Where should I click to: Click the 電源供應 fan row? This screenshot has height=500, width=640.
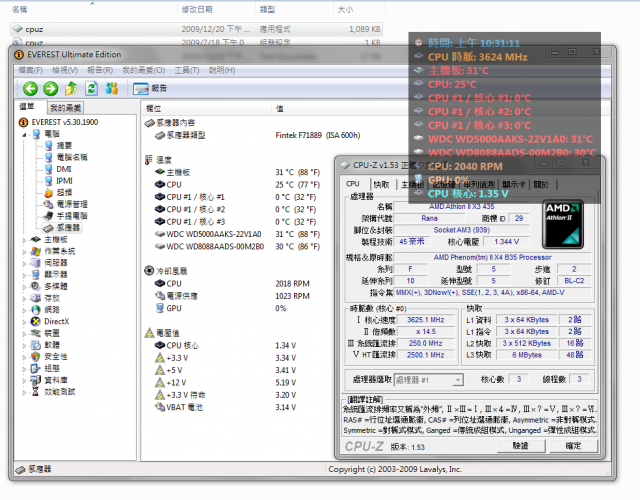[x=232, y=296]
